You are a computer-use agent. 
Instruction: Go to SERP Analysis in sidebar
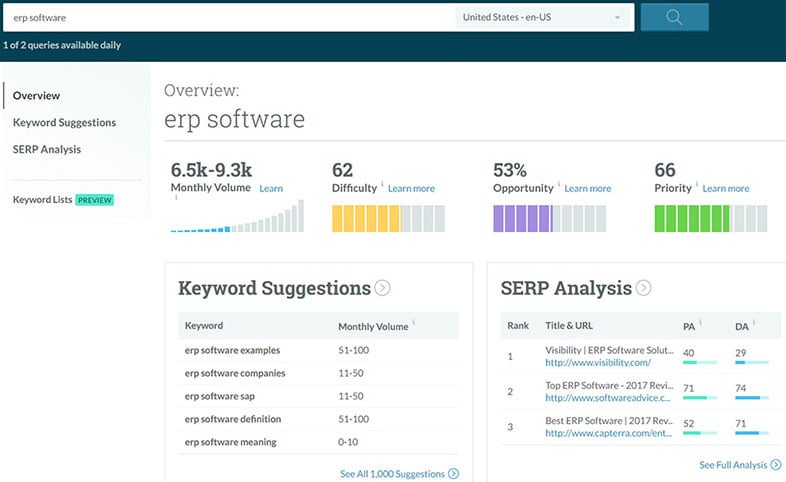(x=47, y=149)
